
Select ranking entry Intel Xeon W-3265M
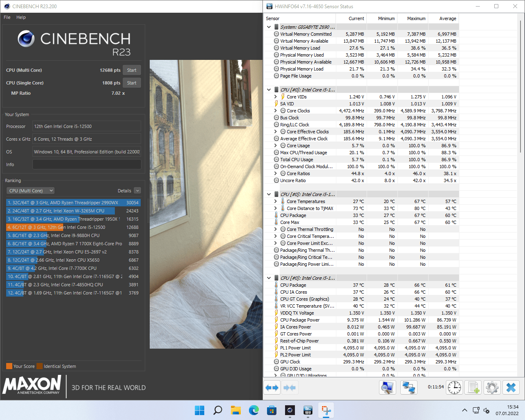pyautogui.click(x=73, y=211)
